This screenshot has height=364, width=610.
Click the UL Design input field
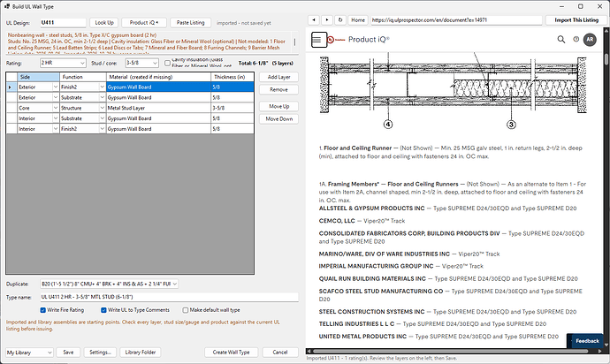tap(63, 23)
